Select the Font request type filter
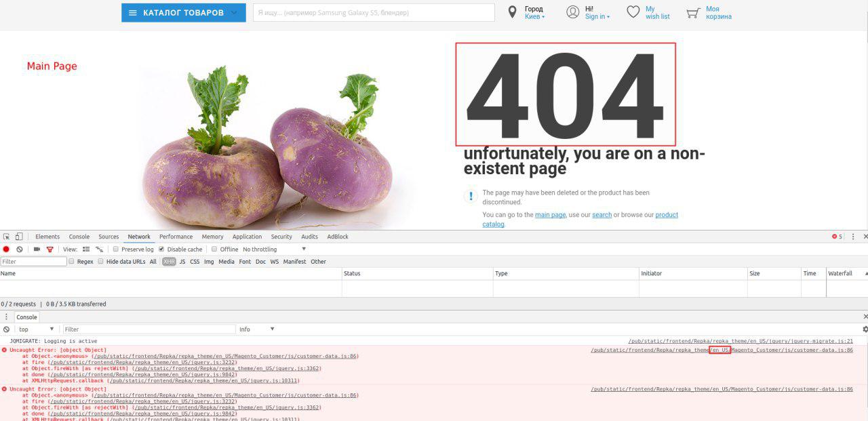The height and width of the screenshot is (421, 868). [245, 262]
